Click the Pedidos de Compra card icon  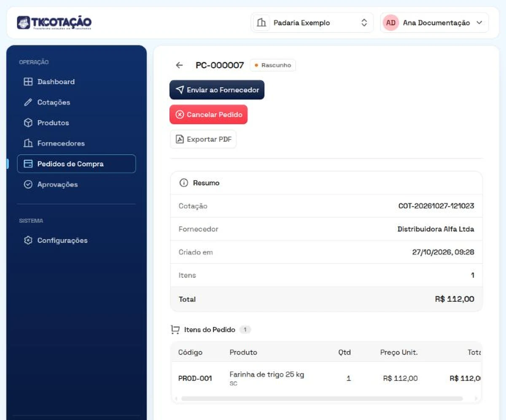[x=28, y=164]
